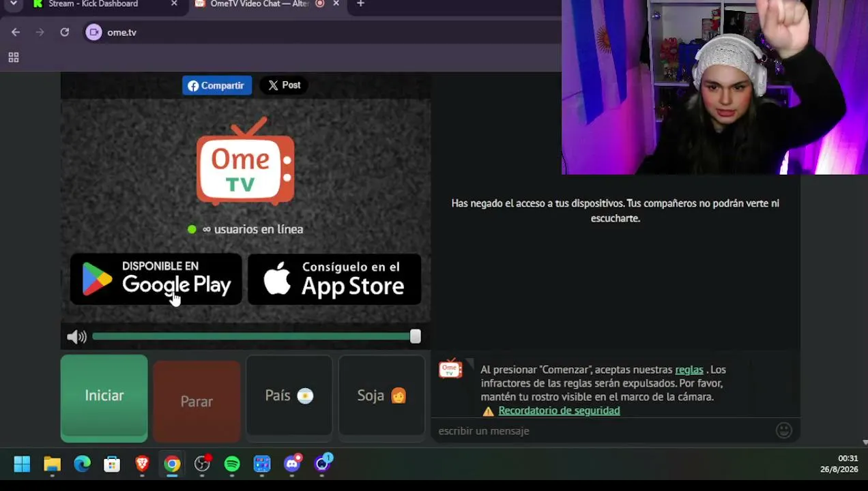868x491 pixels.
Task: Open the blue grid app in the taskbar
Action: [262, 464]
